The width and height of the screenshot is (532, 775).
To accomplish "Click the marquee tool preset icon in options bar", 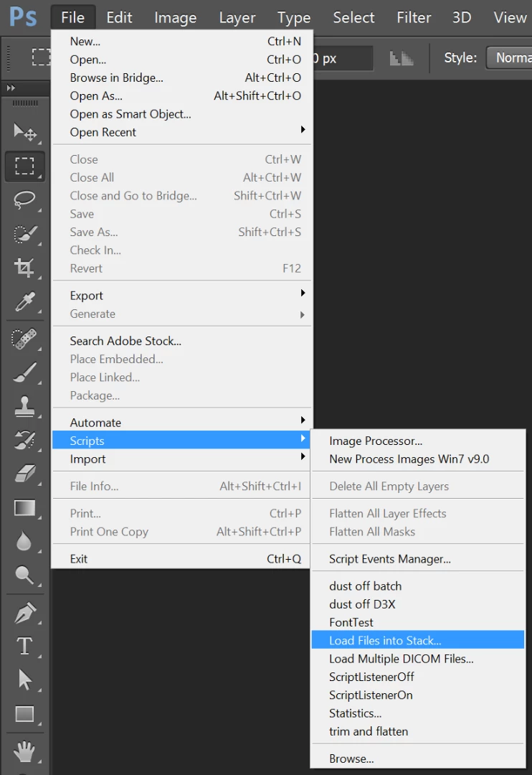I will [x=40, y=57].
